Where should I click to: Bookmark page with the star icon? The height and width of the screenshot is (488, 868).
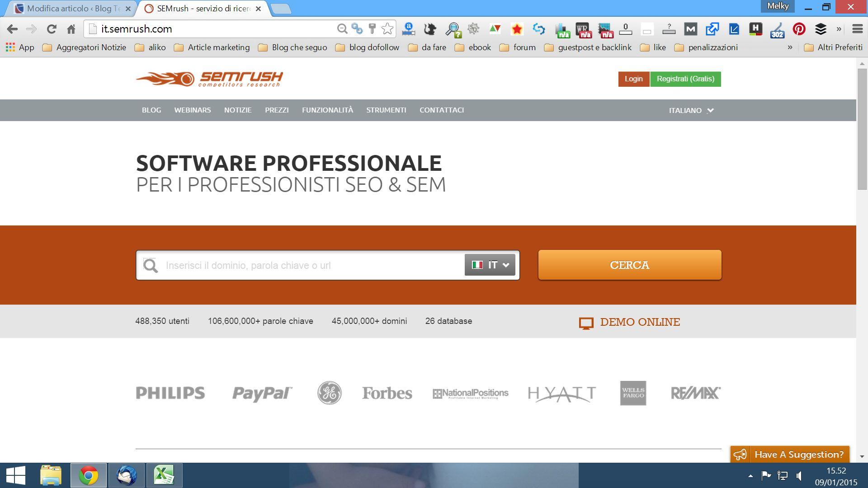pyautogui.click(x=387, y=29)
